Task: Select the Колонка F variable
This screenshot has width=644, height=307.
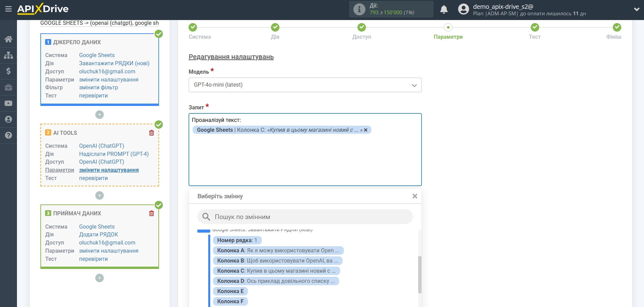Action: (230, 302)
